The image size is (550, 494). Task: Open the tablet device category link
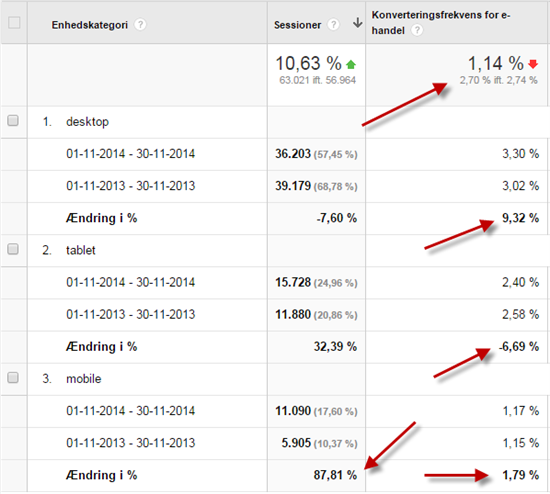pos(81,250)
